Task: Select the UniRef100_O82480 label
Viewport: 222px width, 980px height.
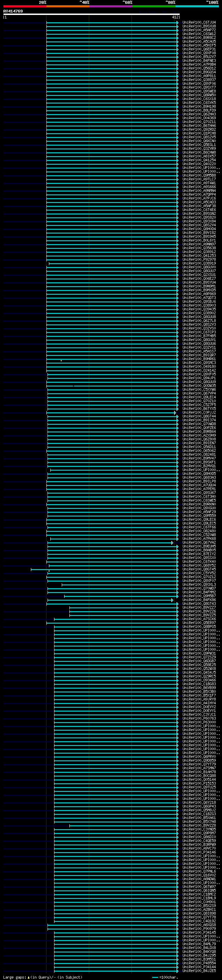Action: (x=199, y=531)
